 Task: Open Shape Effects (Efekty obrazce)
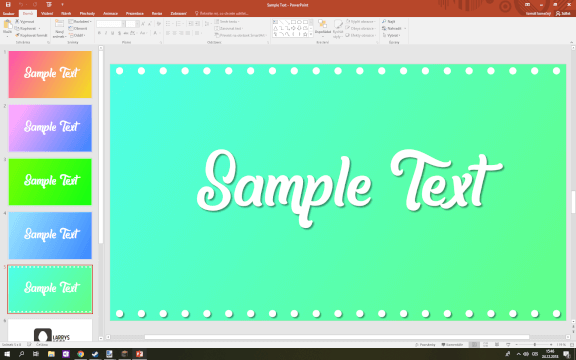tap(361, 36)
